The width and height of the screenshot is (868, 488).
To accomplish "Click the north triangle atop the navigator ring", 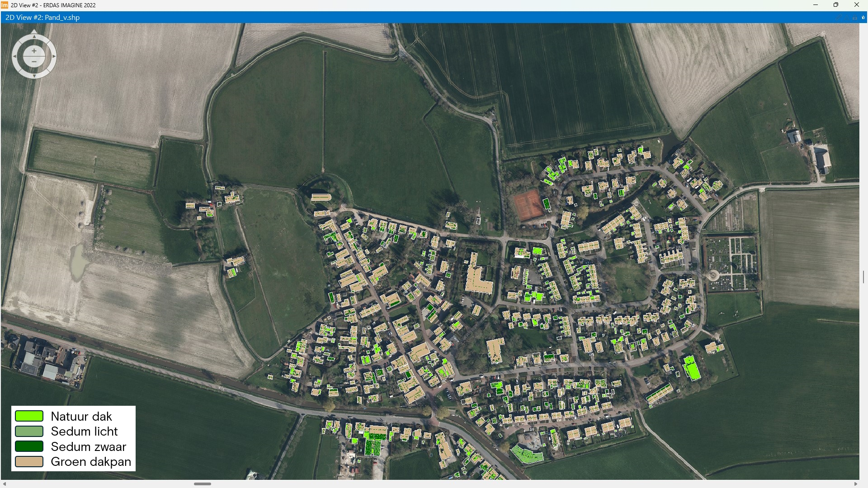I will tap(34, 32).
